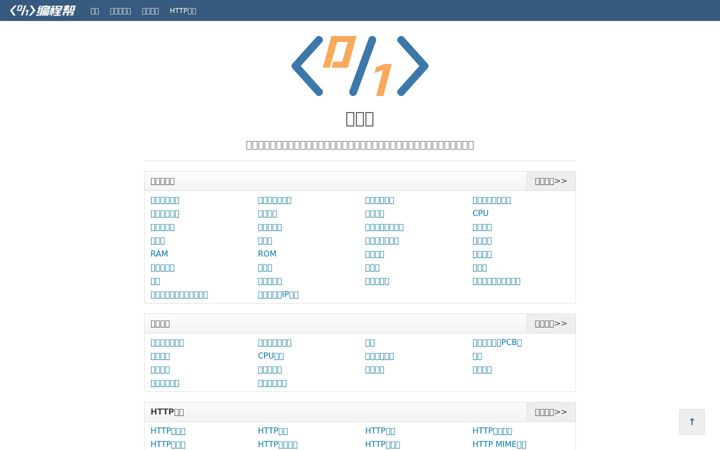720x450 pixels.
Task: Open the link that begins with CPU followed by characters
Action: point(271,356)
